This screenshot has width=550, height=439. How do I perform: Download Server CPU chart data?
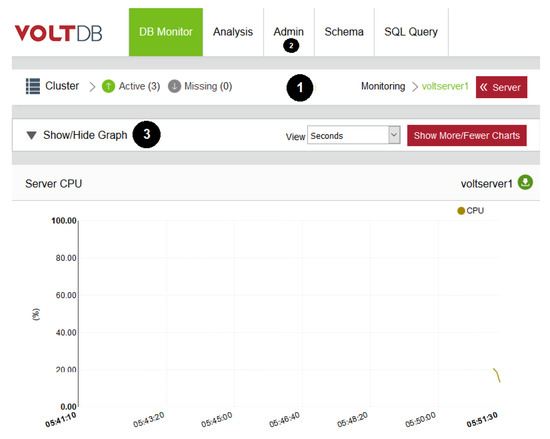point(525,182)
